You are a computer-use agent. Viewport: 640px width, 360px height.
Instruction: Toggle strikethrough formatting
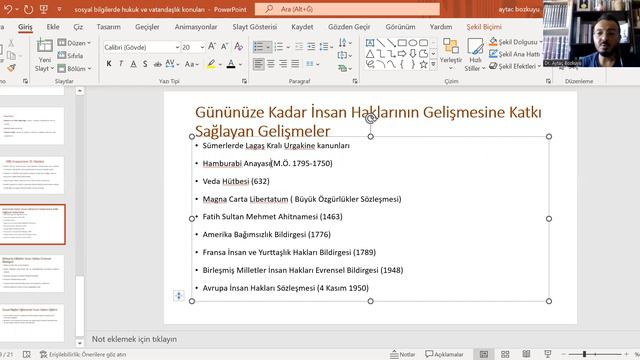coord(157,64)
